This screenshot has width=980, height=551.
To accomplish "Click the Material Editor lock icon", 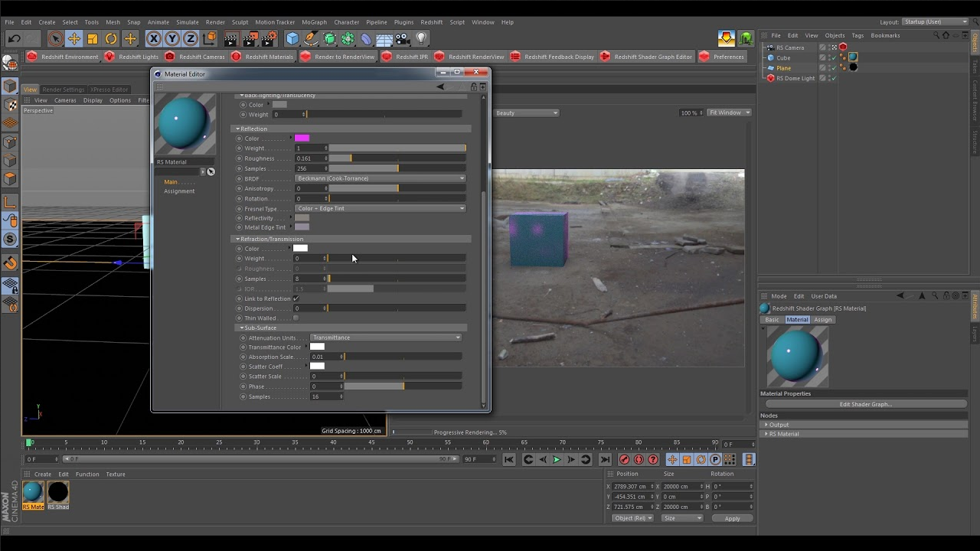I will pyautogui.click(x=474, y=87).
